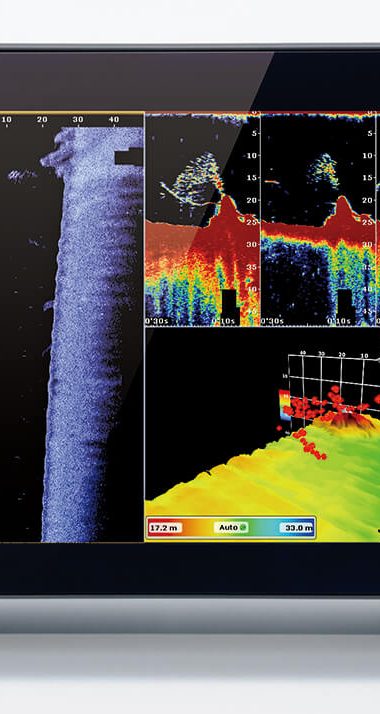Click the 25 depth mark on middle sounder scale
The image size is (380, 714).
[x=369, y=222]
